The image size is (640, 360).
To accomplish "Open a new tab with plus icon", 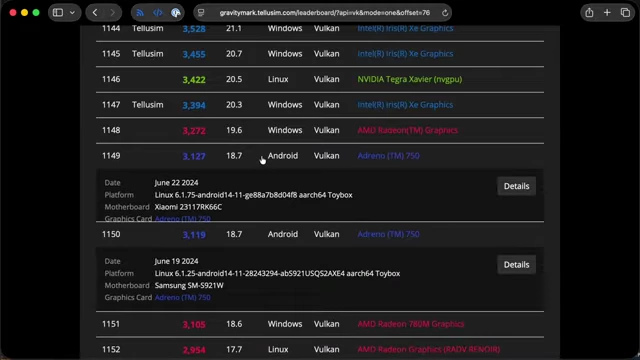I will coord(607,13).
